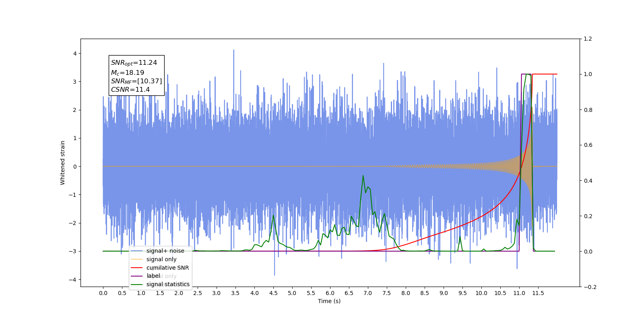Click the left axis tick label 4
This screenshot has width=644, height=322.
point(75,54)
